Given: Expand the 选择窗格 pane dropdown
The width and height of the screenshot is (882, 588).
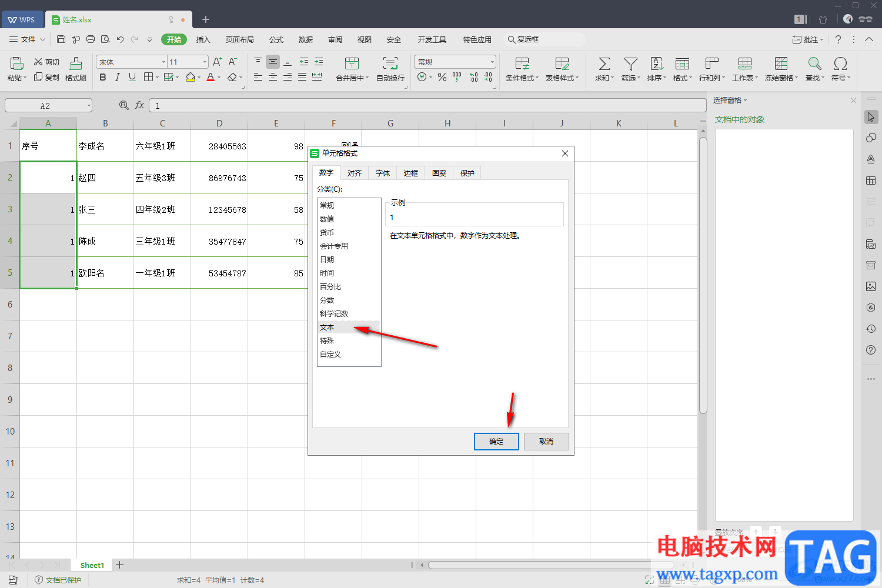Looking at the screenshot, I should click(x=745, y=101).
